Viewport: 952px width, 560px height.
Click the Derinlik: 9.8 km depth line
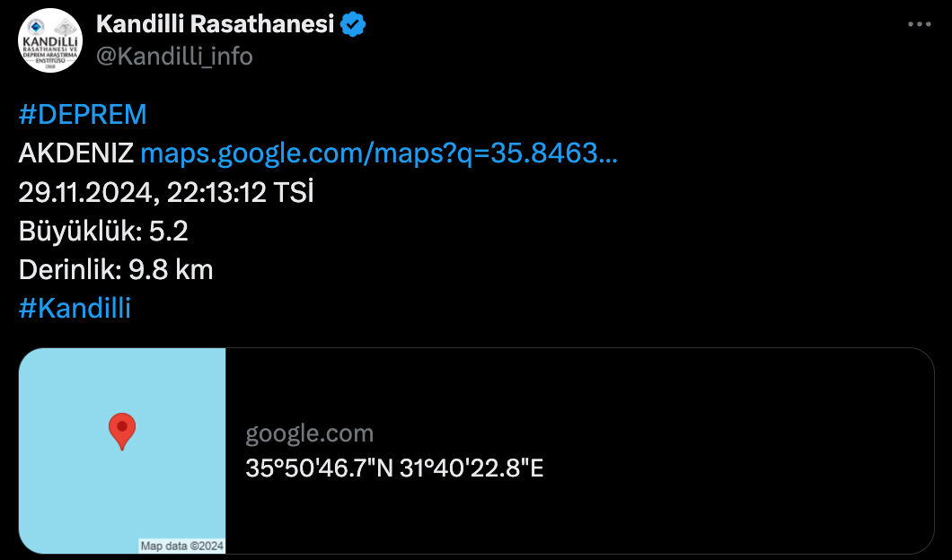pyautogui.click(x=116, y=269)
